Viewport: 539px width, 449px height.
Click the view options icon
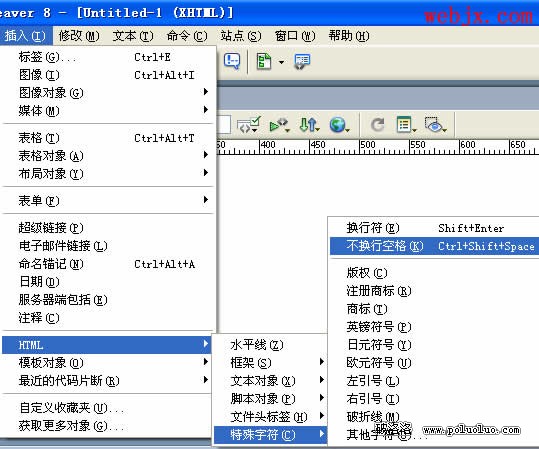[x=406, y=124]
